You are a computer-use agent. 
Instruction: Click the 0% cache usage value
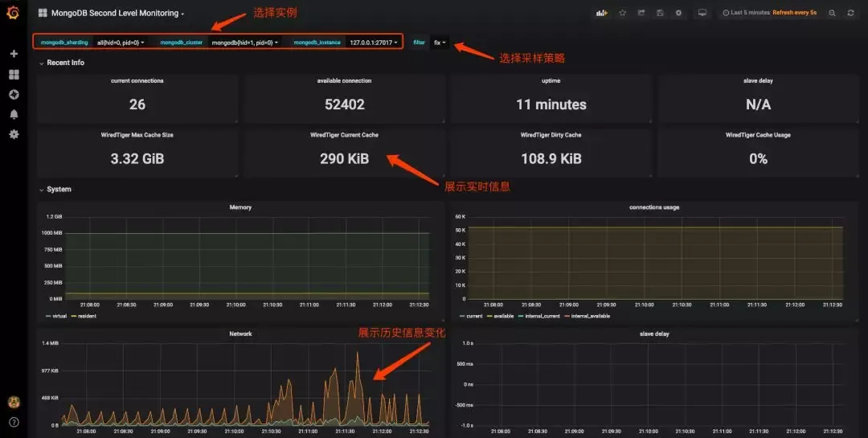point(758,159)
